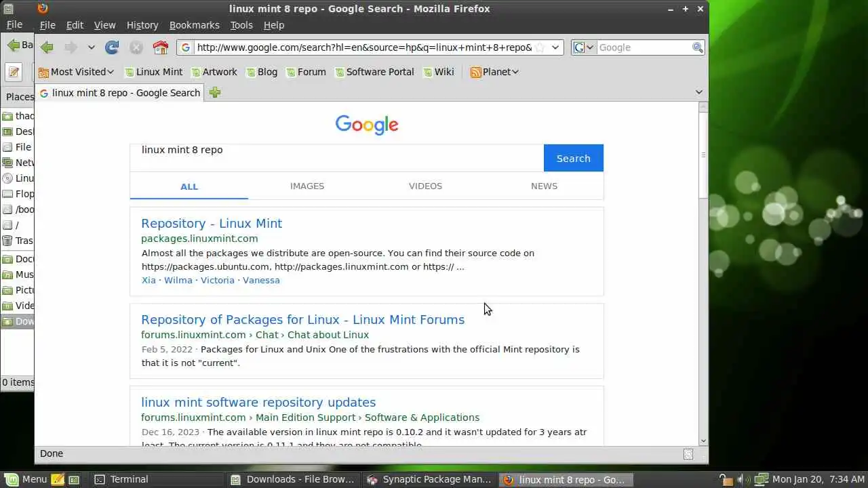Open the navigation history dropdown arrow
868x488 pixels.
coord(91,47)
